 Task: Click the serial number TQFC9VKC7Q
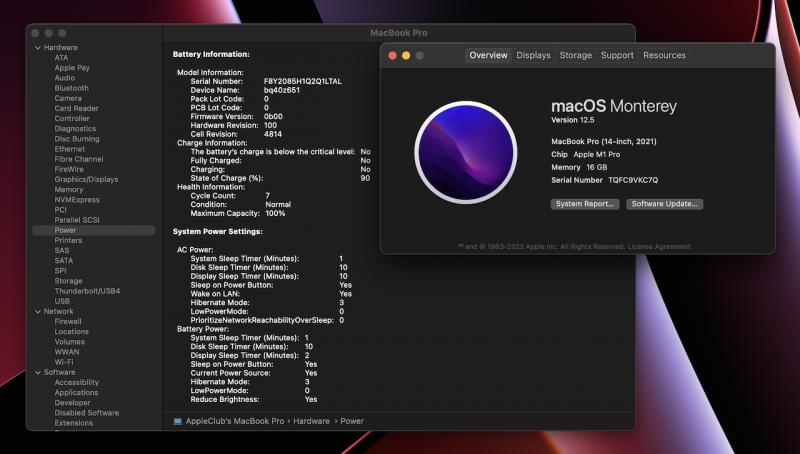(x=633, y=180)
